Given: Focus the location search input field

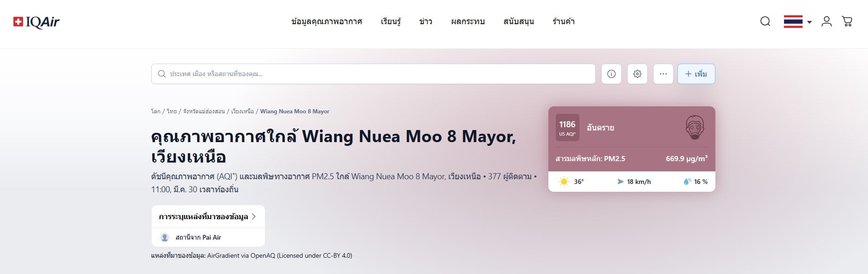Looking at the screenshot, I should tap(373, 74).
